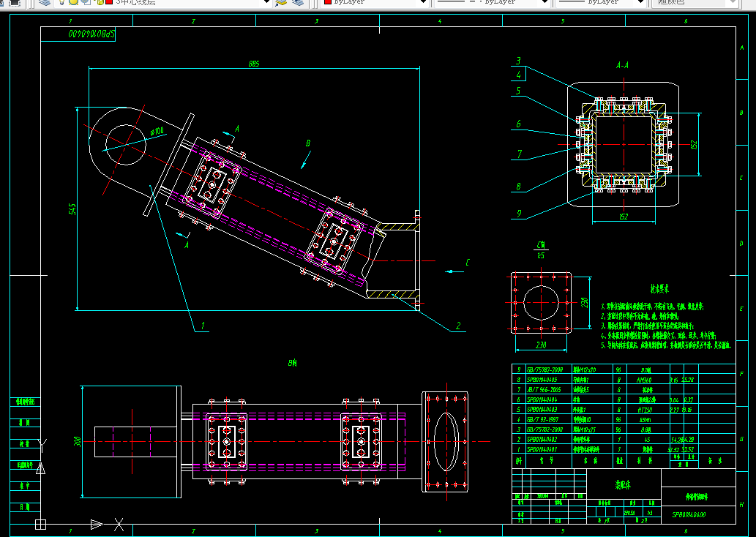Click the Make Object's Layer Current icon
Screen dimensions: 756x537
pos(280,2)
